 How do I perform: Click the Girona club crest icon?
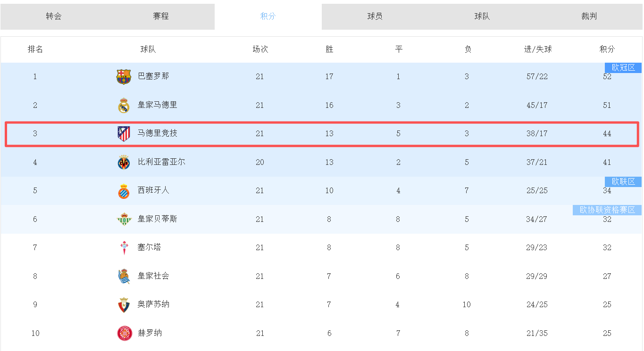point(125,333)
